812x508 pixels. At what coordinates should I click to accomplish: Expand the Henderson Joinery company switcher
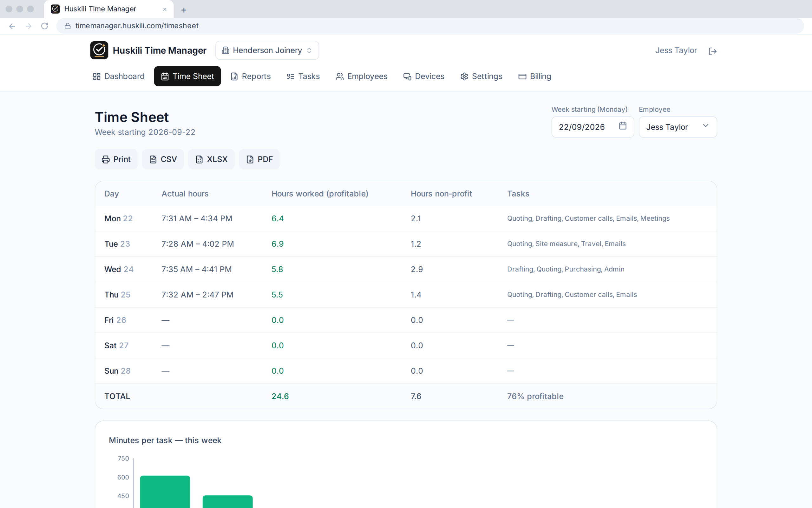pyautogui.click(x=267, y=50)
